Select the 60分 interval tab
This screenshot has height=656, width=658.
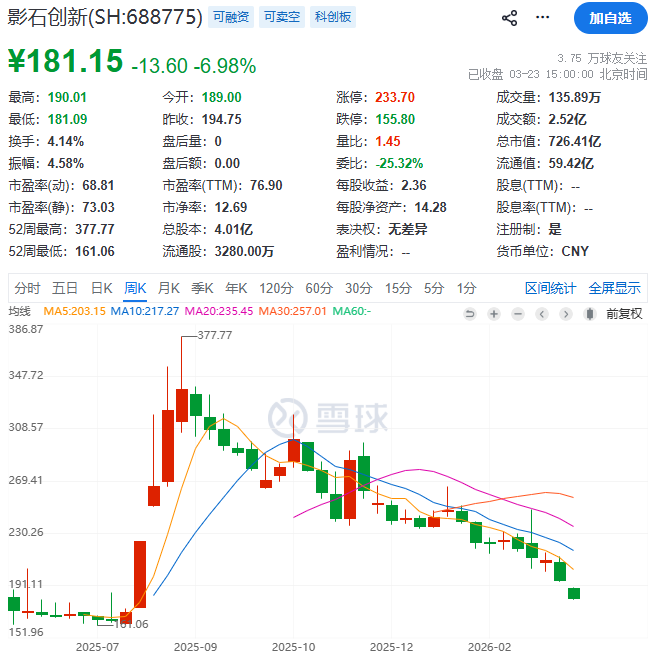coord(318,288)
